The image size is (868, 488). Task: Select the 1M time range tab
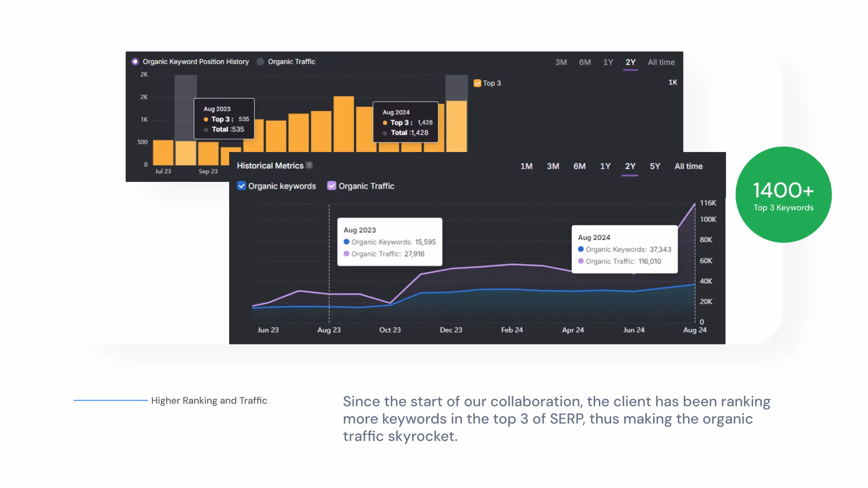[526, 166]
